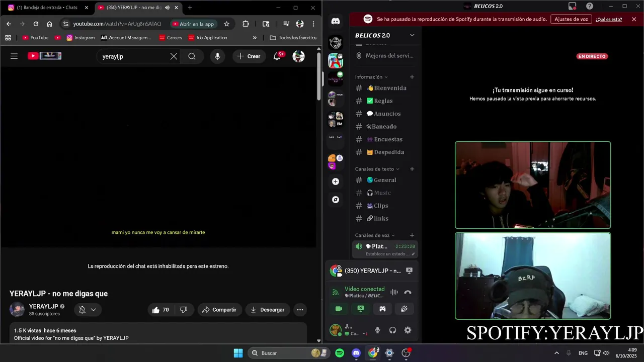Viewport: 644px width, 362px height.
Task: Open Chrome three-dot menu
Action: 313,24
